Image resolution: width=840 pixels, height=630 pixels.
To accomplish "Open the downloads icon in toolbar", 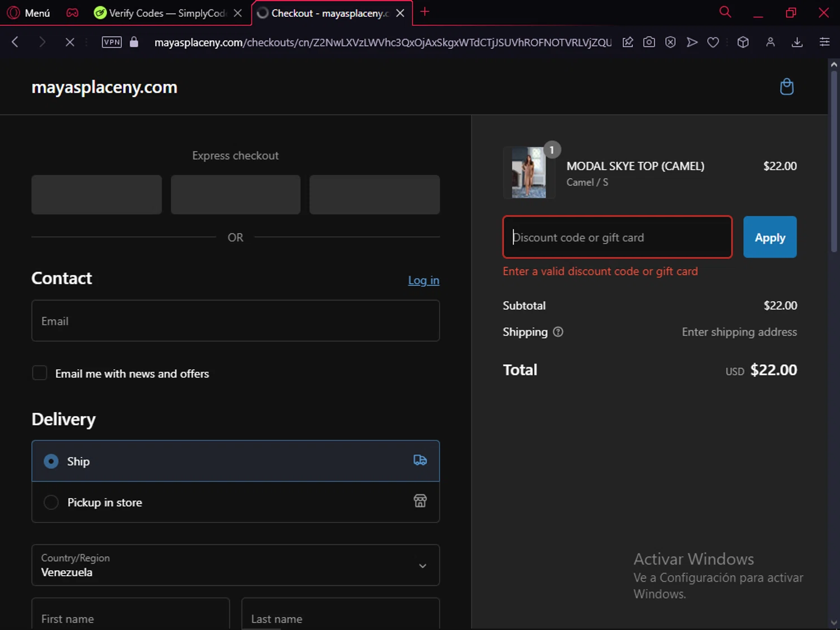I will click(x=797, y=42).
